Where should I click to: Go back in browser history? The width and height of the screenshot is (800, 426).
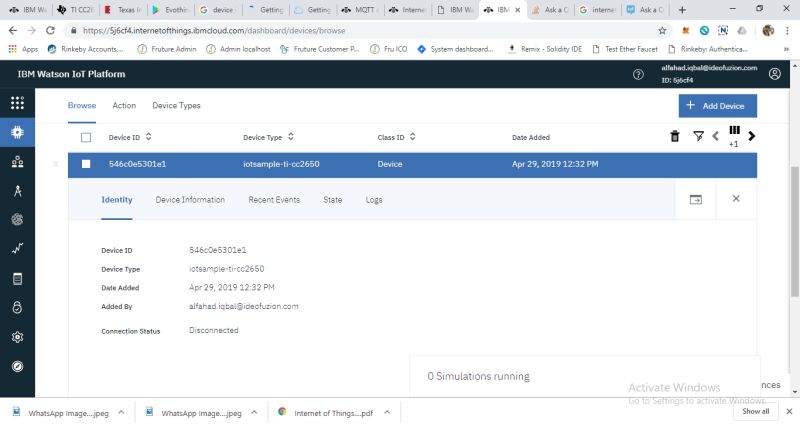[x=13, y=31]
